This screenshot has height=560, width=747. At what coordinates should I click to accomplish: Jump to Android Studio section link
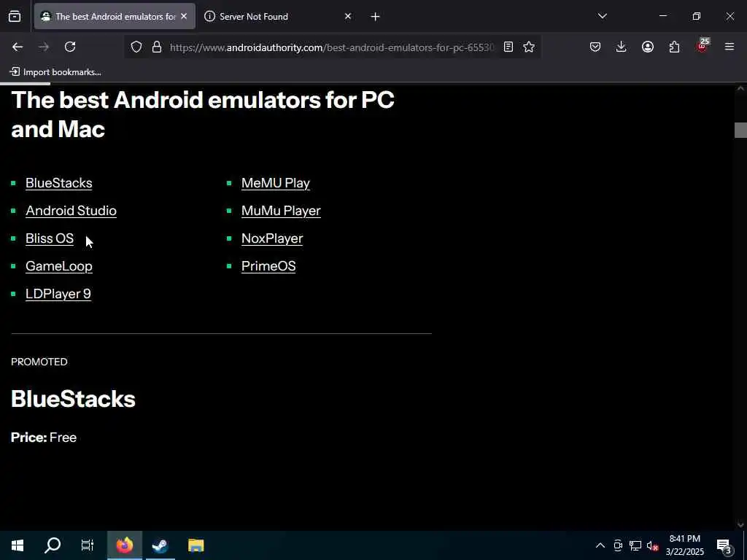pos(71,211)
